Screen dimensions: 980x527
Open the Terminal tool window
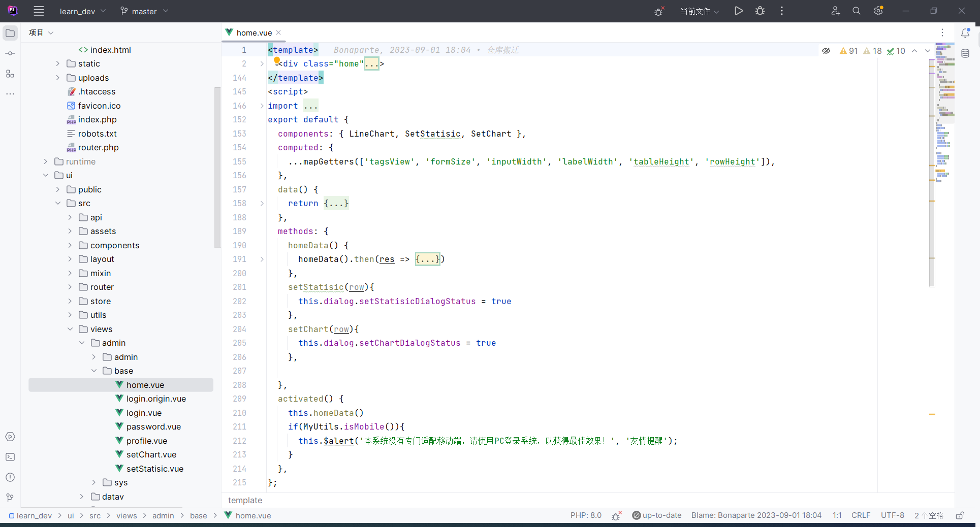(x=10, y=457)
